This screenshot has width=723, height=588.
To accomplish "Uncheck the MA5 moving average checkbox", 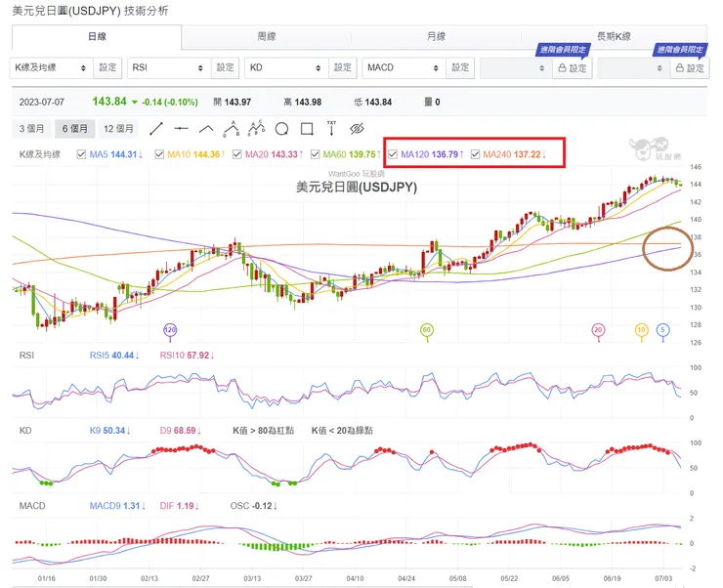I will 81,154.
